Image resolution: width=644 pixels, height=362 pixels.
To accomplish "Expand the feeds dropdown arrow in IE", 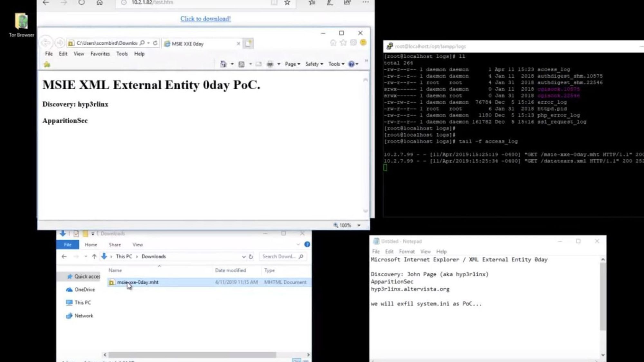I will tap(251, 64).
